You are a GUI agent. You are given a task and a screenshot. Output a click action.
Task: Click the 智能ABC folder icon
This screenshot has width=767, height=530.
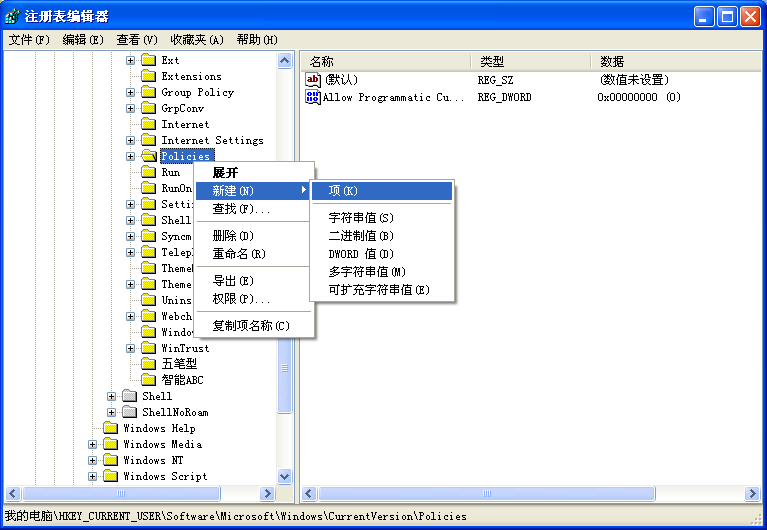(148, 380)
